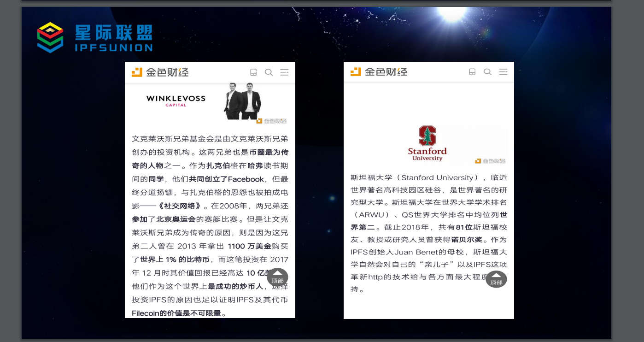The image size is (644, 342).
Task: Click the Stanford University logo image
Action: click(427, 143)
